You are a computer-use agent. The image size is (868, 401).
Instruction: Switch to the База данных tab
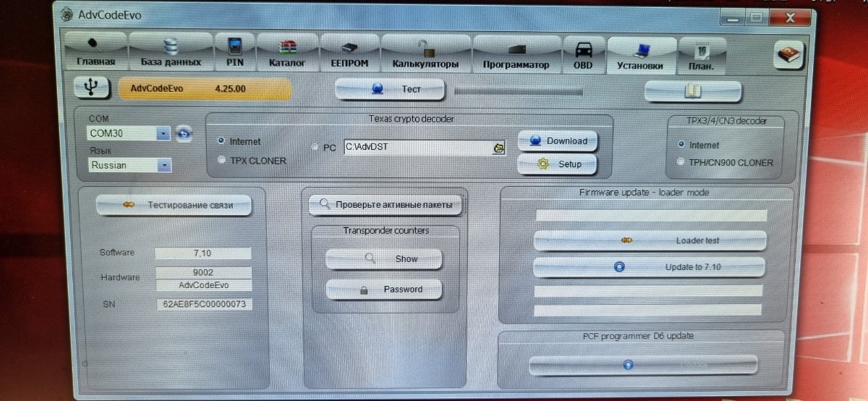[171, 53]
